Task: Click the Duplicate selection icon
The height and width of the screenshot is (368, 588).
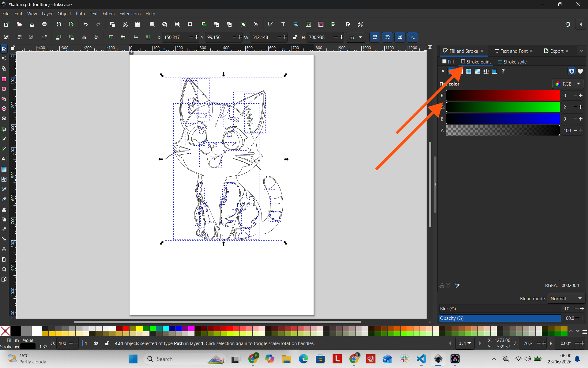Action: (204, 24)
